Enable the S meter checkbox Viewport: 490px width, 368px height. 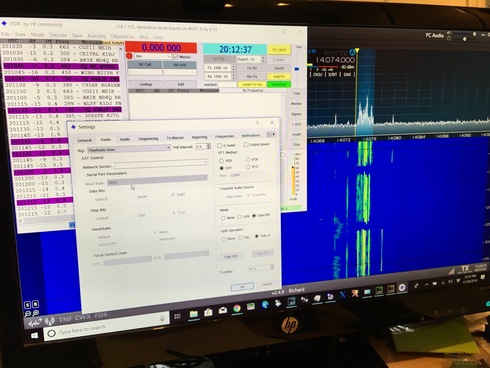coord(219,145)
